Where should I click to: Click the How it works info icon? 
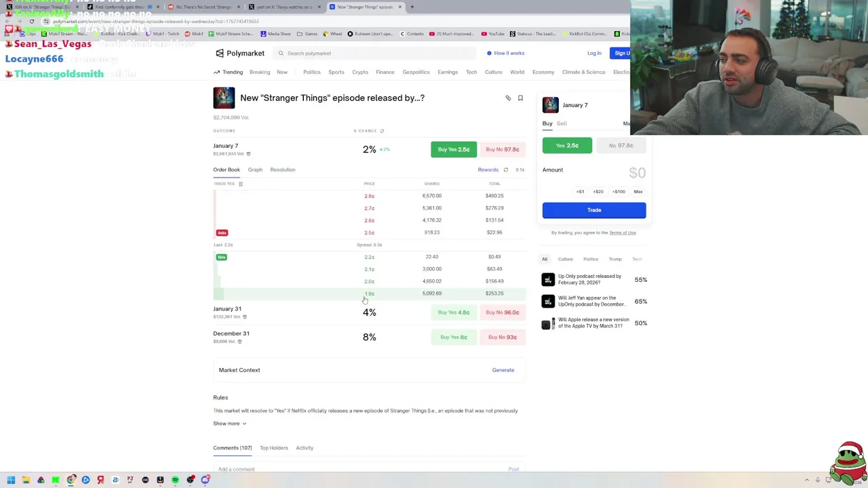(x=489, y=53)
